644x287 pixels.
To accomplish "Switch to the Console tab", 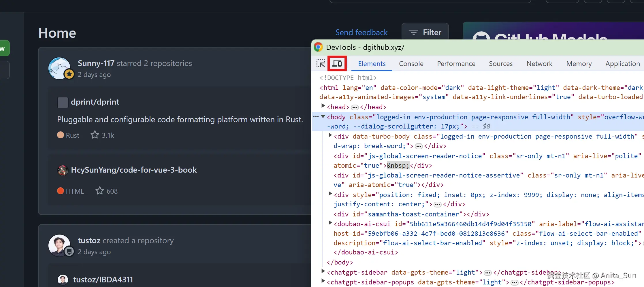I will [x=411, y=64].
